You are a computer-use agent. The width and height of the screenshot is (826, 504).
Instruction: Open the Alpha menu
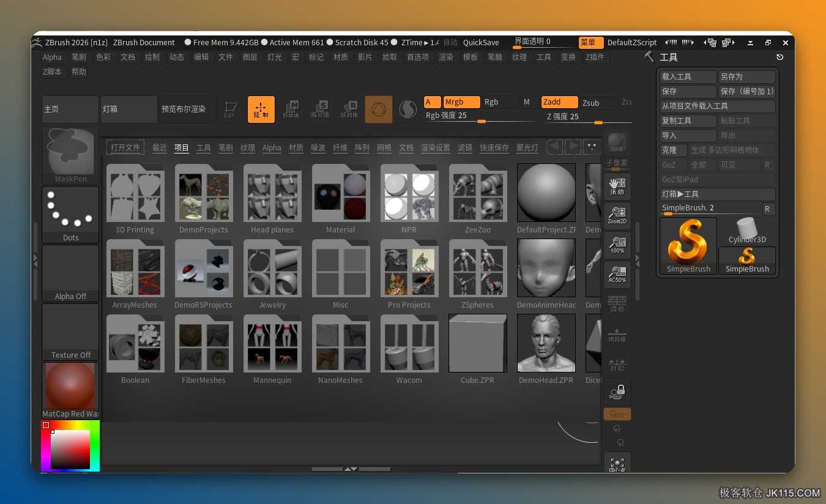point(53,57)
